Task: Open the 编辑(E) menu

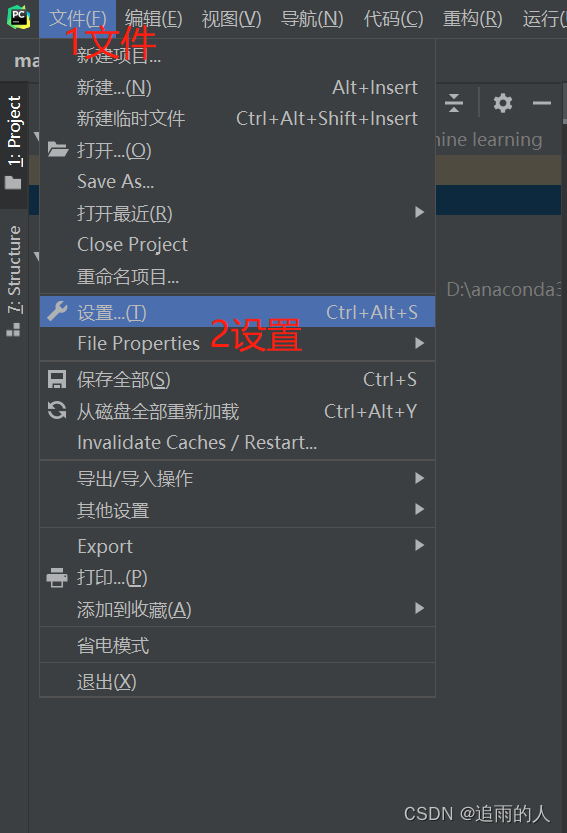Action: click(154, 19)
